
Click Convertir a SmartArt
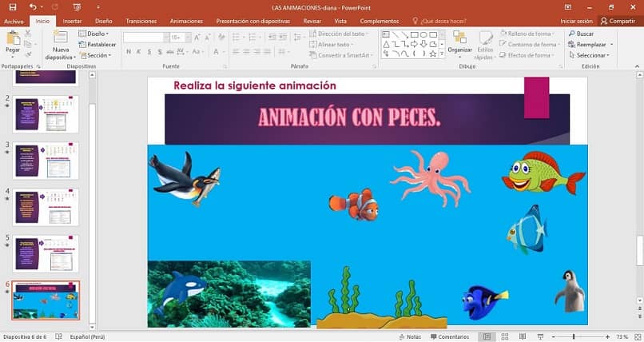341,55
